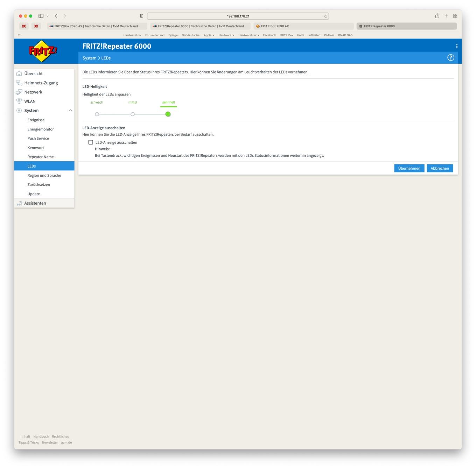Screen dimensions: 476x468
Task: Reload the page with reload icon
Action: click(x=325, y=16)
